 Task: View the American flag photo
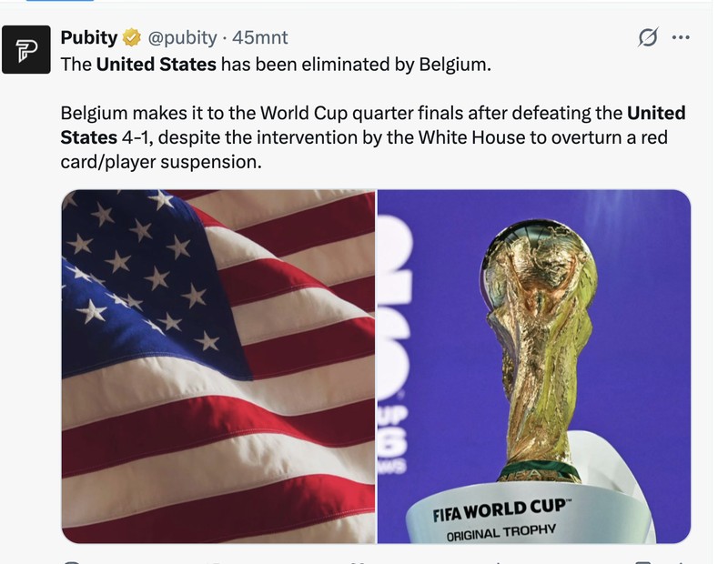[x=218, y=367]
